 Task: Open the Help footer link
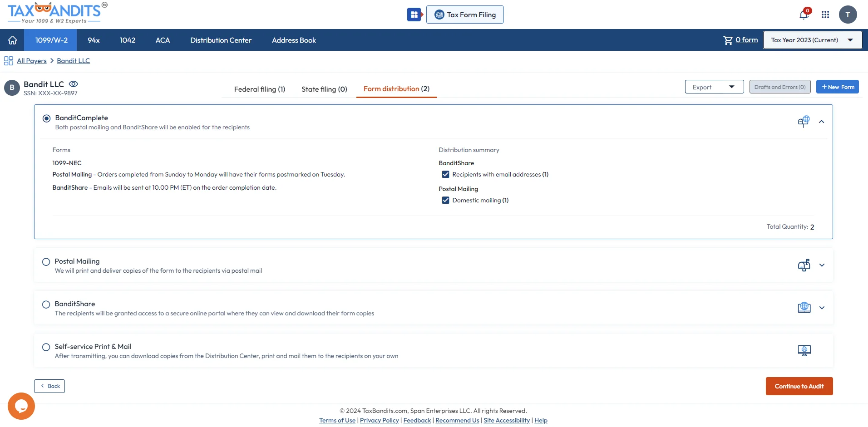[541, 420]
